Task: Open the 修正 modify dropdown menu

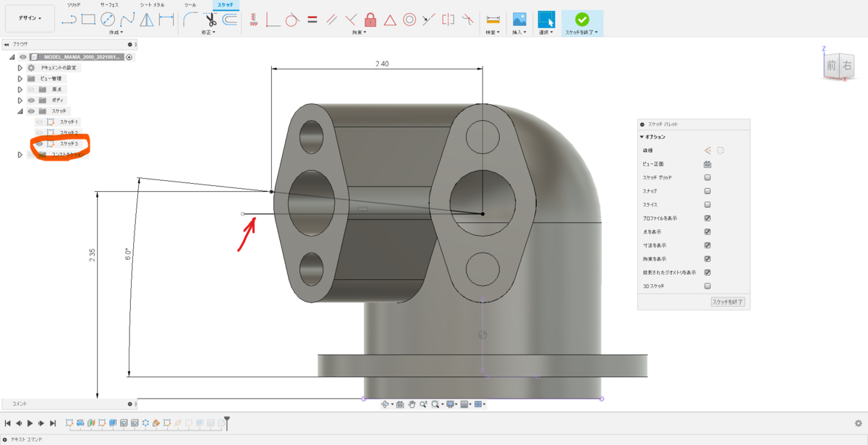Action: point(209,32)
